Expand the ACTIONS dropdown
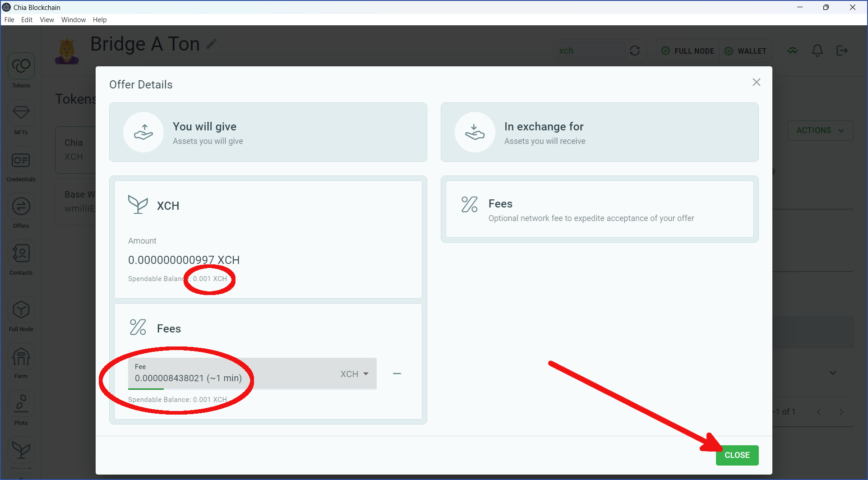Screen dimensions: 868x480 [820, 130]
